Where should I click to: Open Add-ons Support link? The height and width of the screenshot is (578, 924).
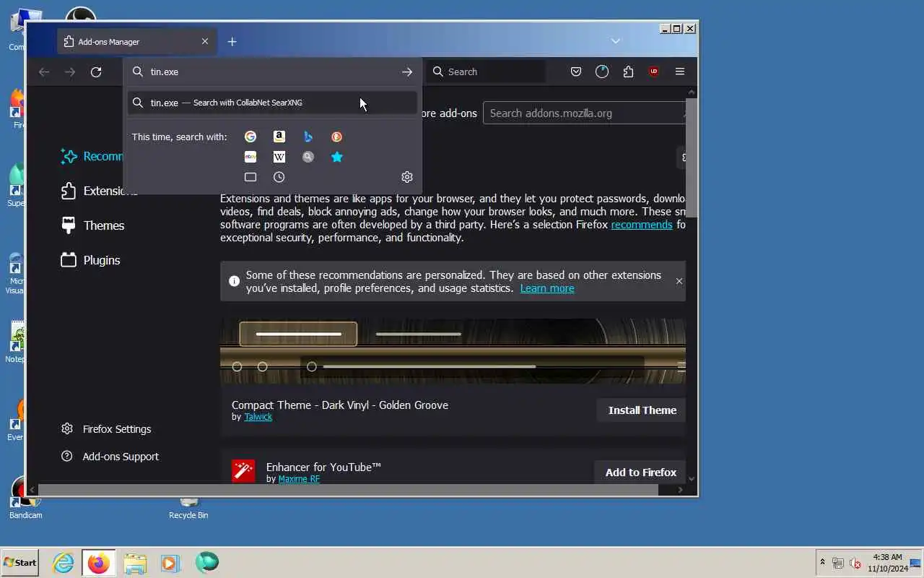click(x=110, y=457)
